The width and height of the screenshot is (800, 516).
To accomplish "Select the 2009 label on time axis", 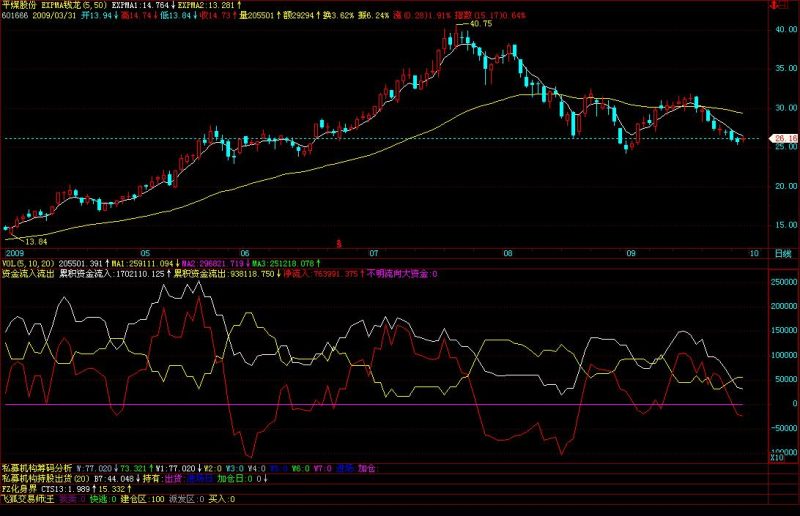I will click(15, 253).
